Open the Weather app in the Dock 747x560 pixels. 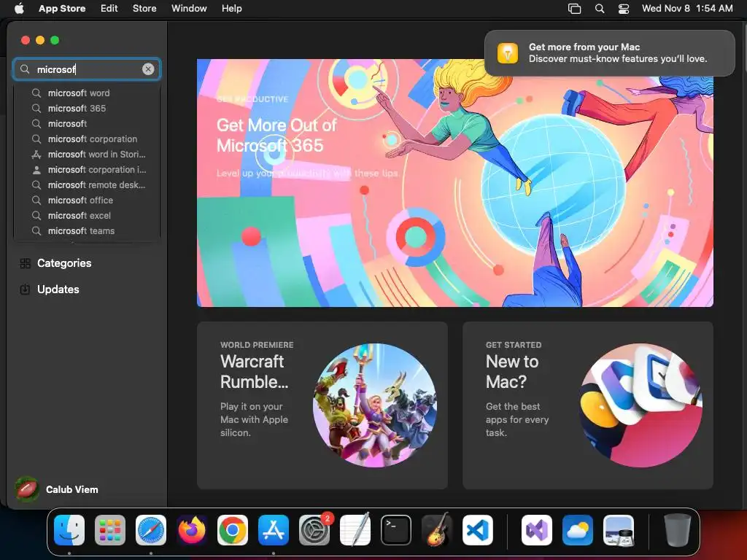point(578,530)
